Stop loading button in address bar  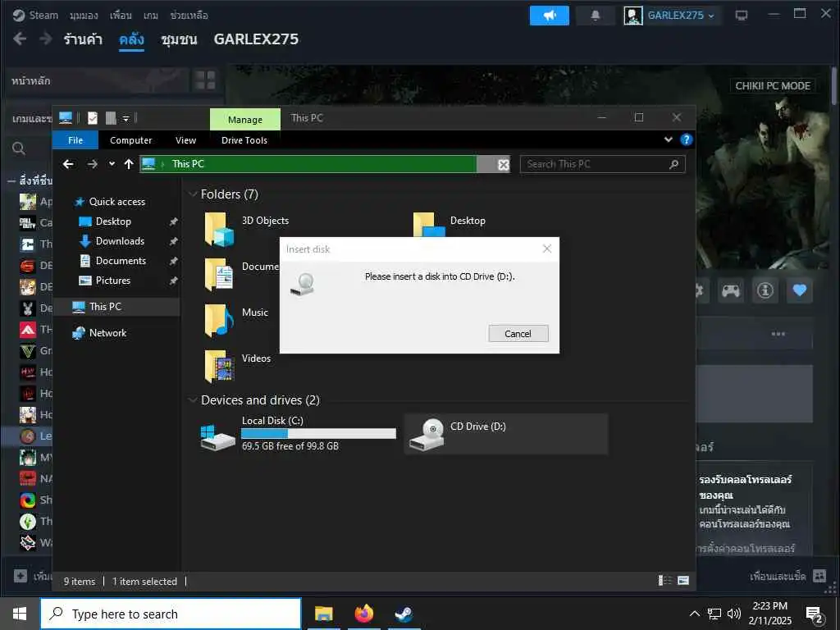pyautogui.click(x=504, y=164)
